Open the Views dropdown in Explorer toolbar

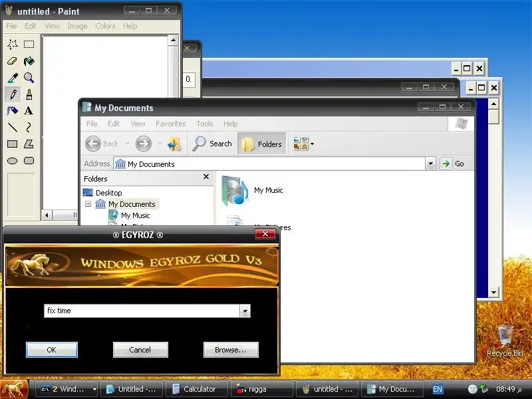[x=303, y=144]
